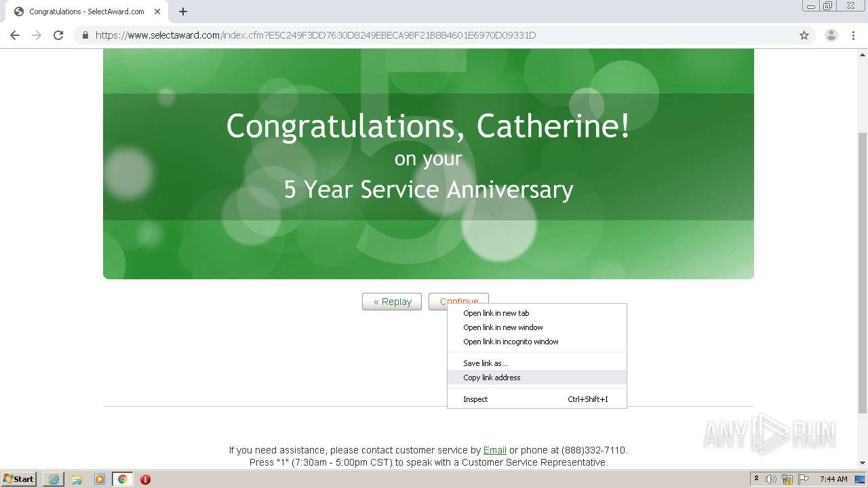
Task: Launch Internet Explorer from taskbar
Action: [x=54, y=479]
